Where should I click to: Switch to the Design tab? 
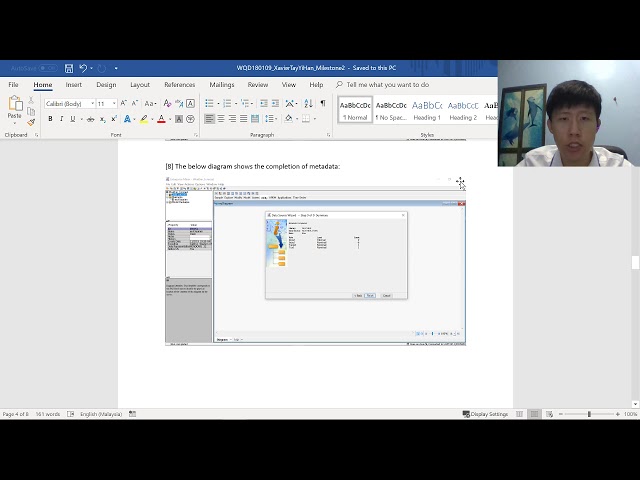(x=106, y=85)
